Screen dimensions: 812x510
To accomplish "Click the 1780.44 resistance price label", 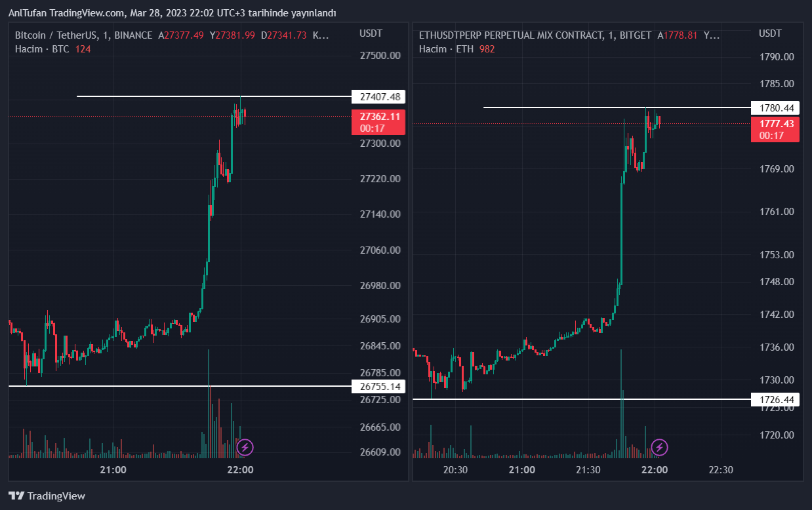I will coord(777,108).
